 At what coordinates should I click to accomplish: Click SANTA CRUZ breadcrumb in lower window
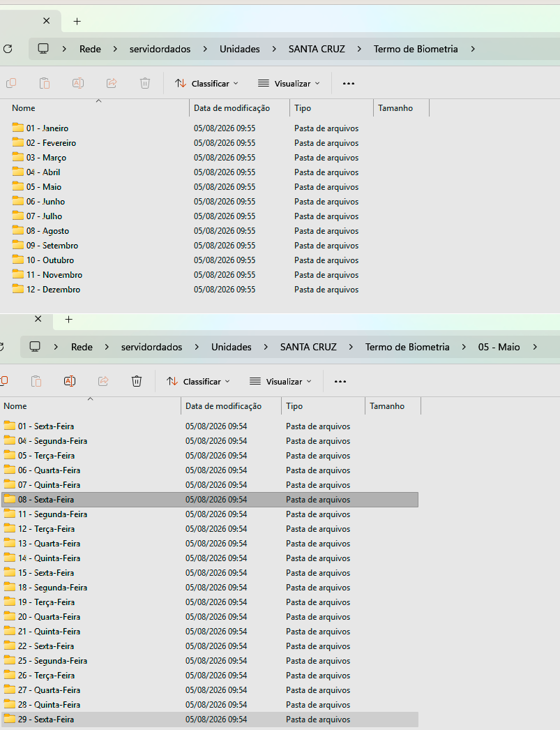[308, 347]
